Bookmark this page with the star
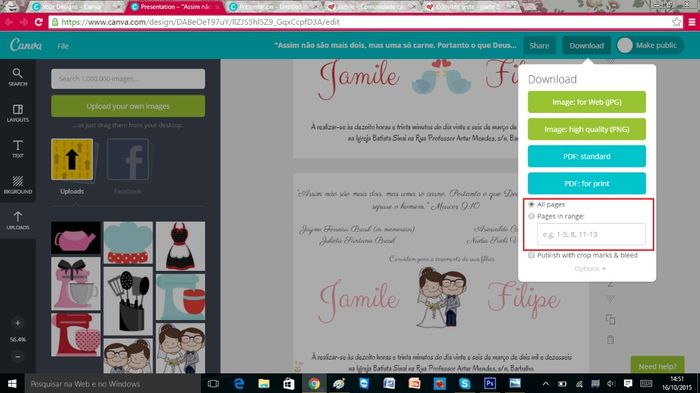Image resolution: width=700 pixels, height=393 pixels. coord(676,22)
